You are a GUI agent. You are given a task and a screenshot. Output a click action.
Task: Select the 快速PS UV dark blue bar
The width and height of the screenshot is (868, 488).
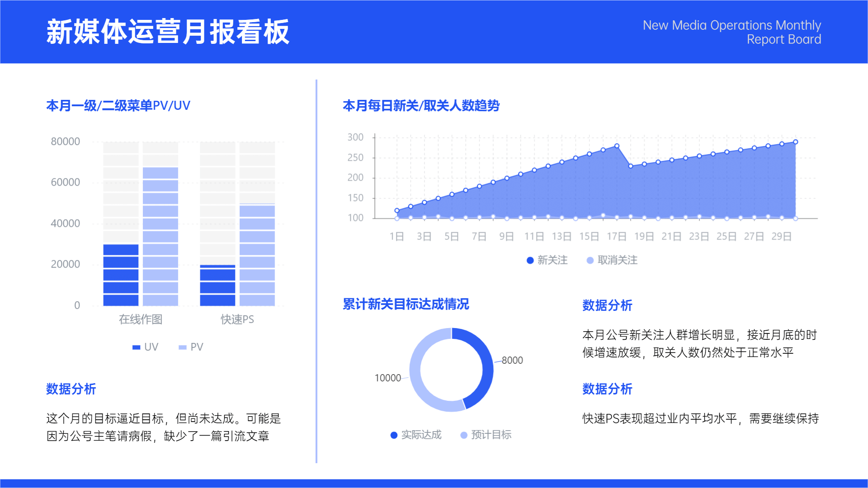(217, 286)
